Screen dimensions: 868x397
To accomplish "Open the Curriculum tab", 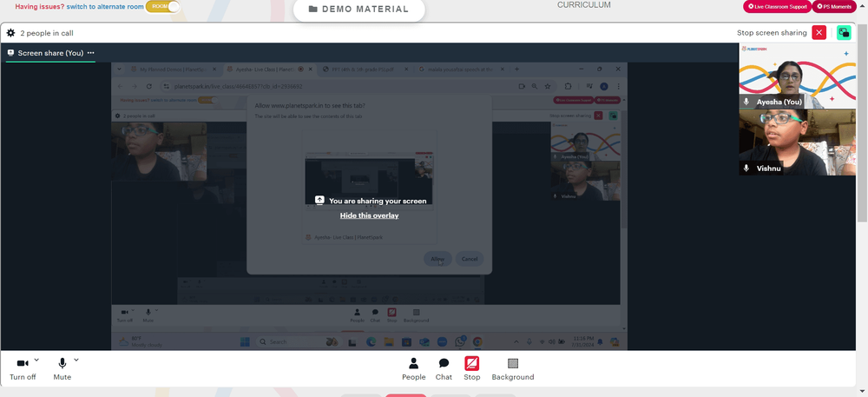I will point(583,5).
